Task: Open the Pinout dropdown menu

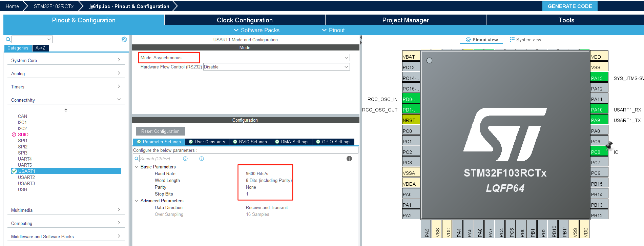Action: click(333, 30)
